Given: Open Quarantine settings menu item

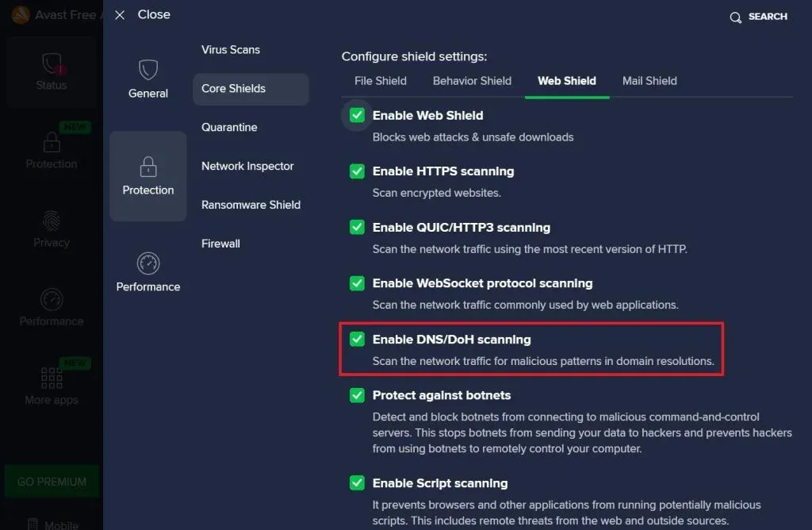Looking at the screenshot, I should coord(229,128).
